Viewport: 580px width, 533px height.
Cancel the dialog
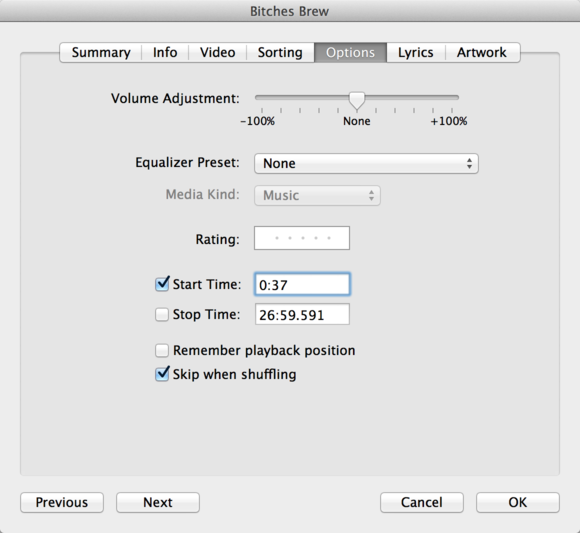[422, 502]
